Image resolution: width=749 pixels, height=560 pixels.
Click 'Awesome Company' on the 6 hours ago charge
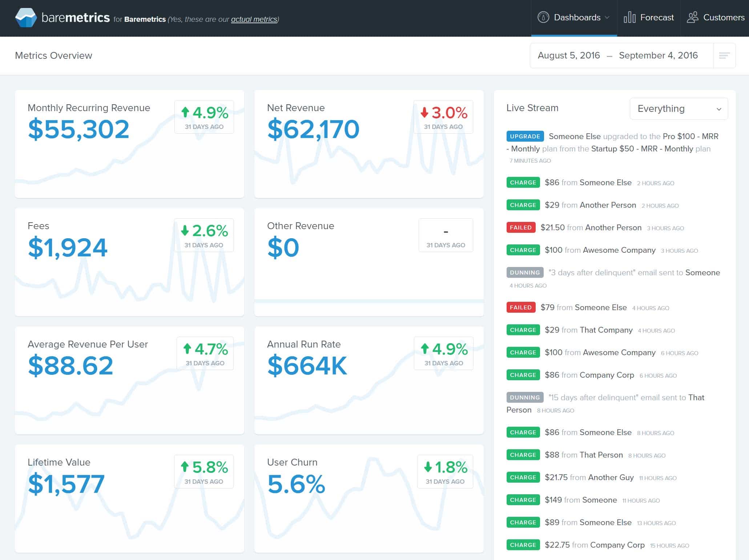619,352
